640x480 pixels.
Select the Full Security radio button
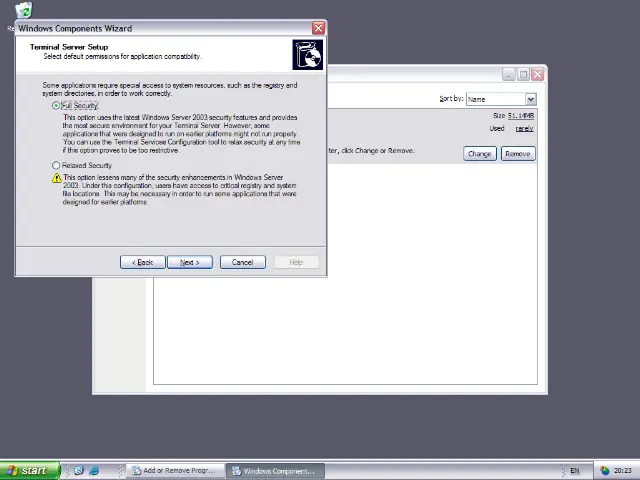coord(56,106)
